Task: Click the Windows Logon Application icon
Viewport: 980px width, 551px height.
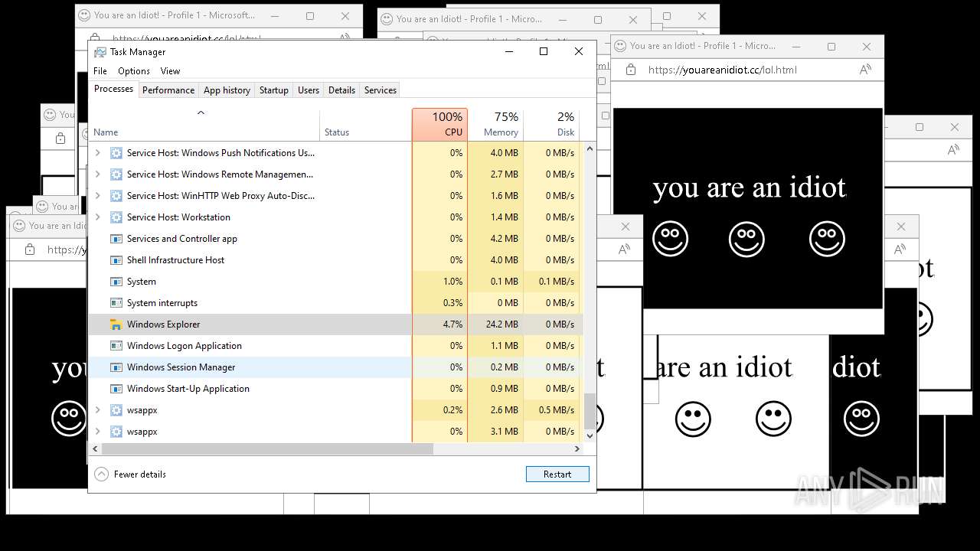Action: [116, 346]
